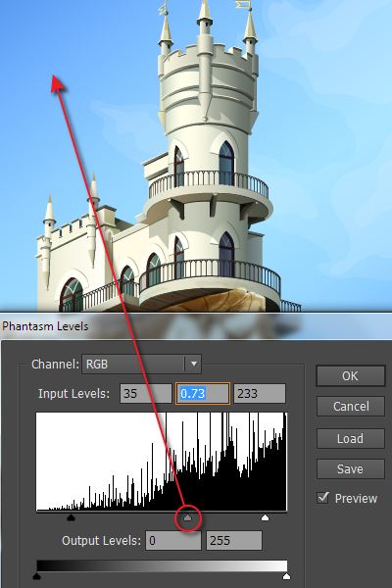Click the Channel dropdown arrow

point(194,365)
